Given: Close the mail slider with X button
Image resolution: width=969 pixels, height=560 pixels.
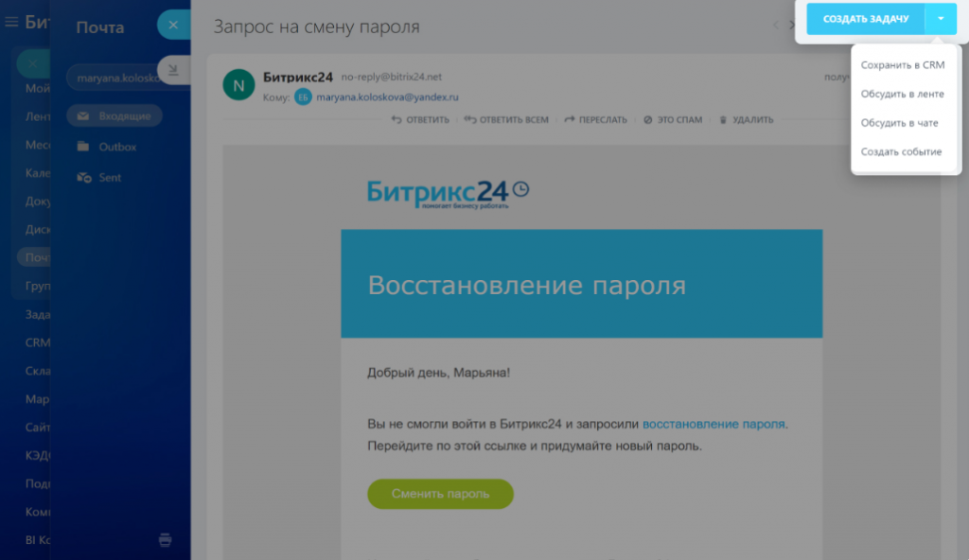Looking at the screenshot, I should click(174, 25).
